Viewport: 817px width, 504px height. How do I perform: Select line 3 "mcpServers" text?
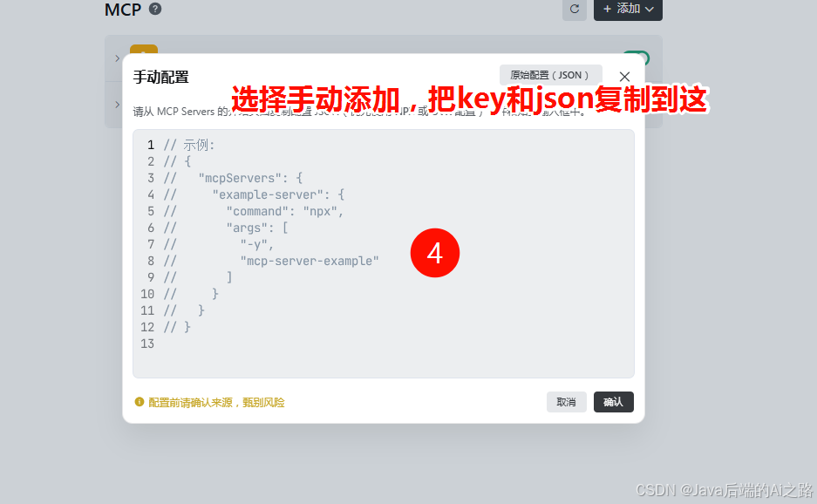tap(240, 178)
